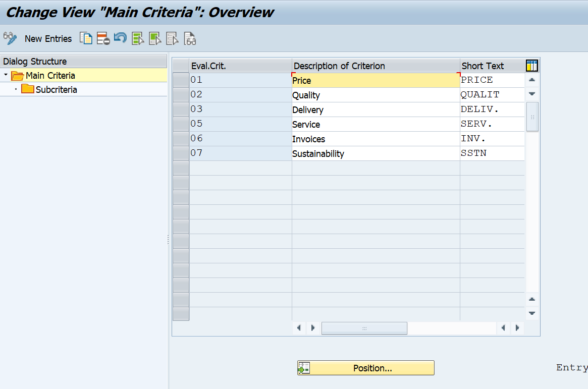Toggle display/change mode glasses-pencil icon

pyautogui.click(x=10, y=38)
